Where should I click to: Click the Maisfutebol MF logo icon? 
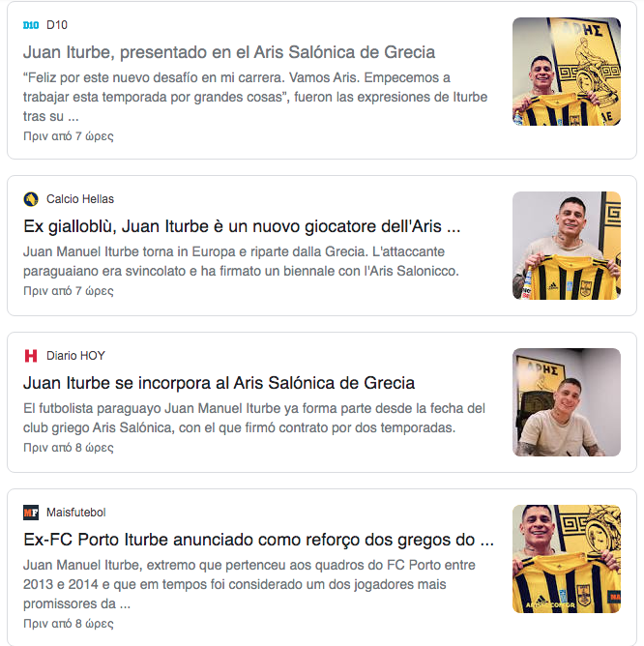(x=31, y=513)
